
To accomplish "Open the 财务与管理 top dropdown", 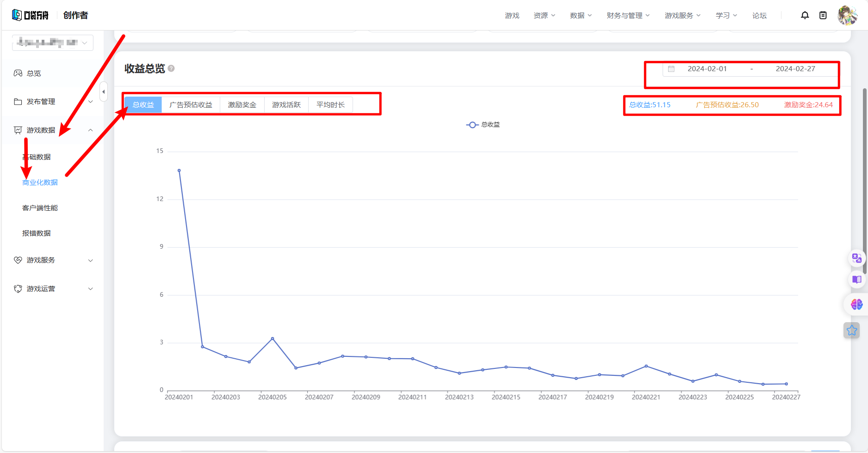I will click(x=628, y=15).
